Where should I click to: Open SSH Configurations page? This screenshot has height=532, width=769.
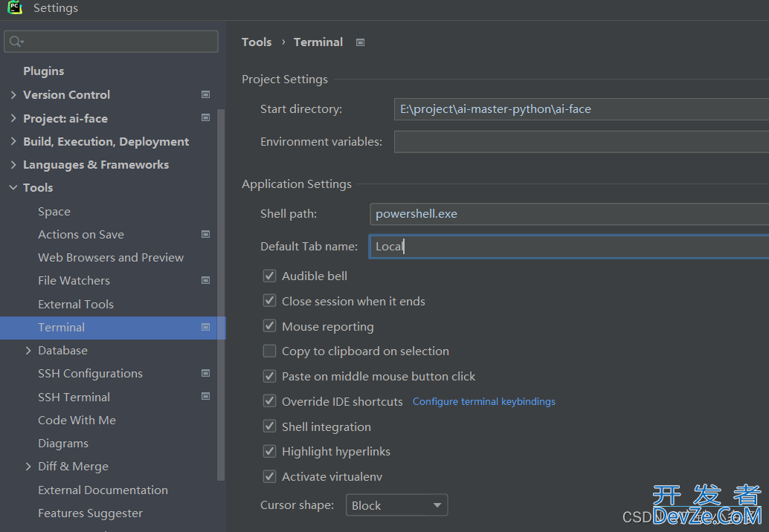90,374
